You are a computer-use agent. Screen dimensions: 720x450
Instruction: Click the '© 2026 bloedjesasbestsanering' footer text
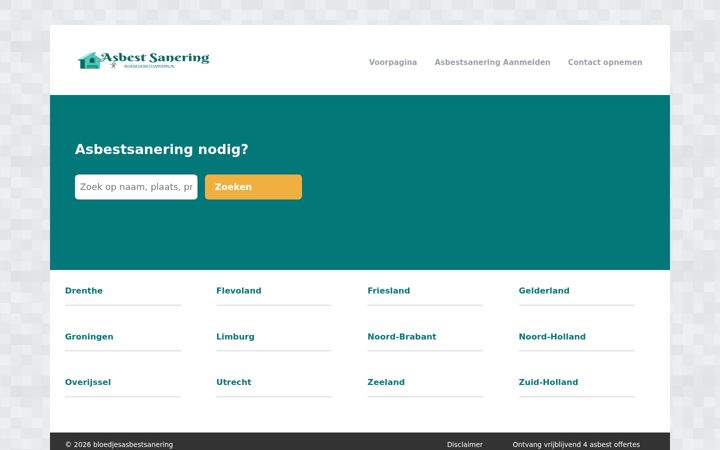pos(119,444)
